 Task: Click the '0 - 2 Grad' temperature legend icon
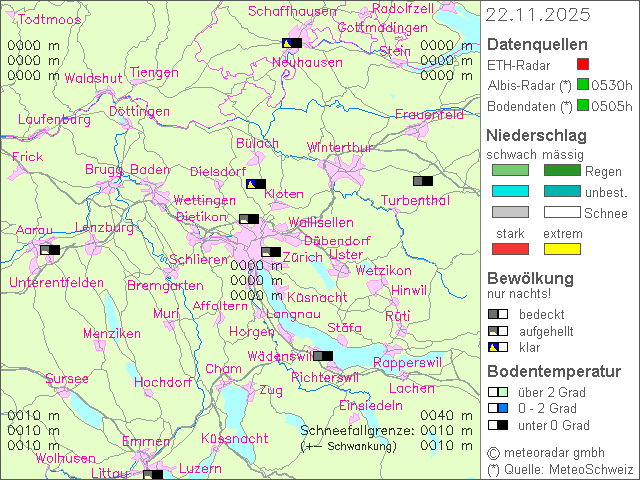pos(498,408)
